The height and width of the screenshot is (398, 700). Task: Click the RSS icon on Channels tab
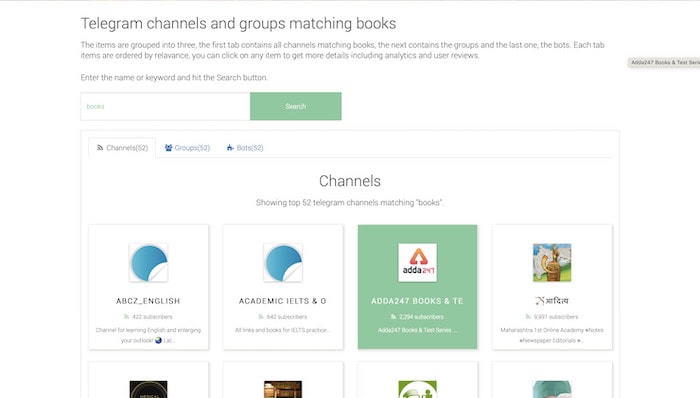(x=100, y=148)
